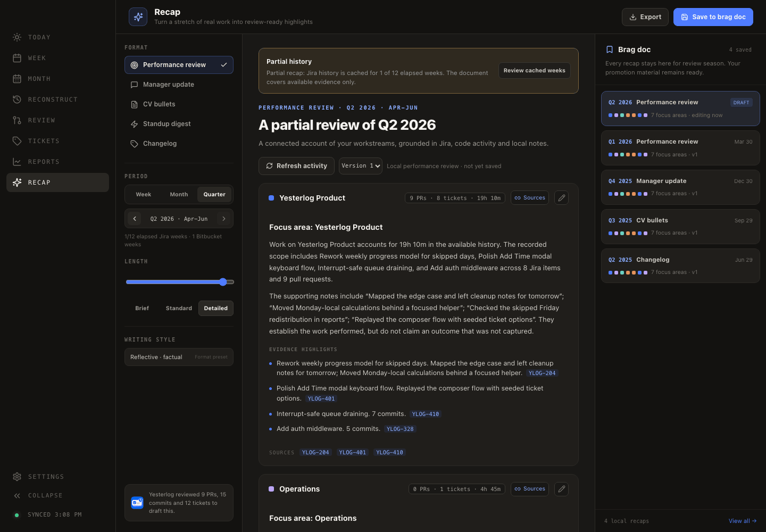Click the DRAFT badge on Q2 2026
The width and height of the screenshot is (766, 532).
click(x=741, y=103)
